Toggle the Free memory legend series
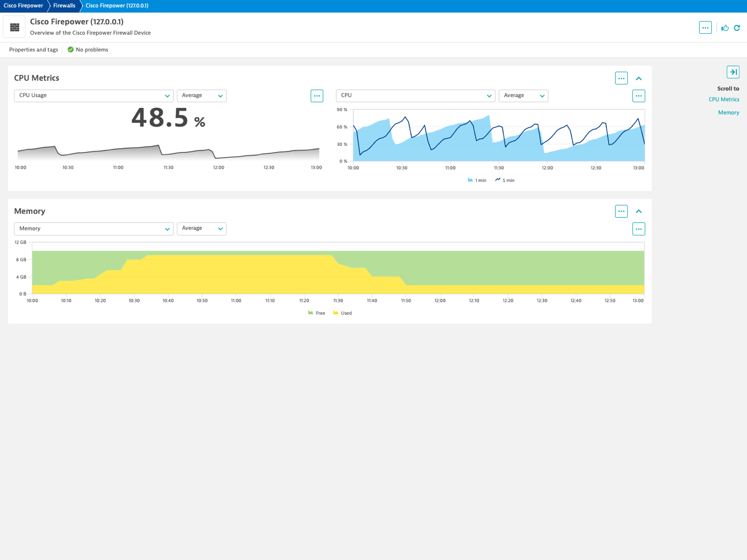This screenshot has height=560, width=747. (316, 313)
